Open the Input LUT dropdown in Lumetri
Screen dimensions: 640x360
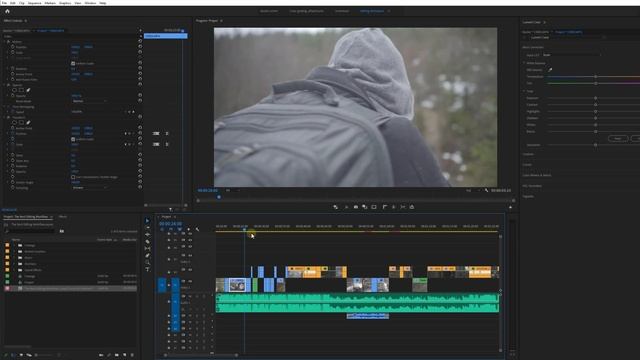(571, 55)
